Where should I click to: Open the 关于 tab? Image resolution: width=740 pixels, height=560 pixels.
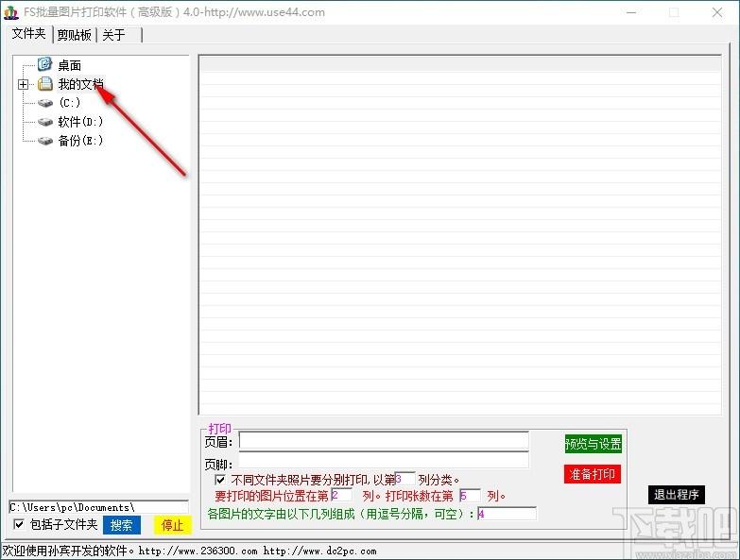tap(114, 35)
